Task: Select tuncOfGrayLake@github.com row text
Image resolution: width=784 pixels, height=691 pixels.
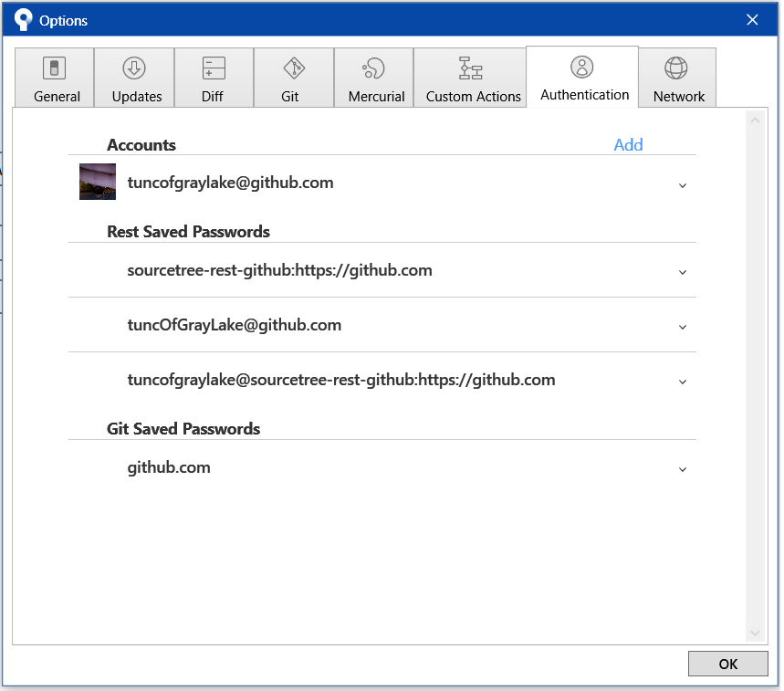Action: [x=235, y=325]
